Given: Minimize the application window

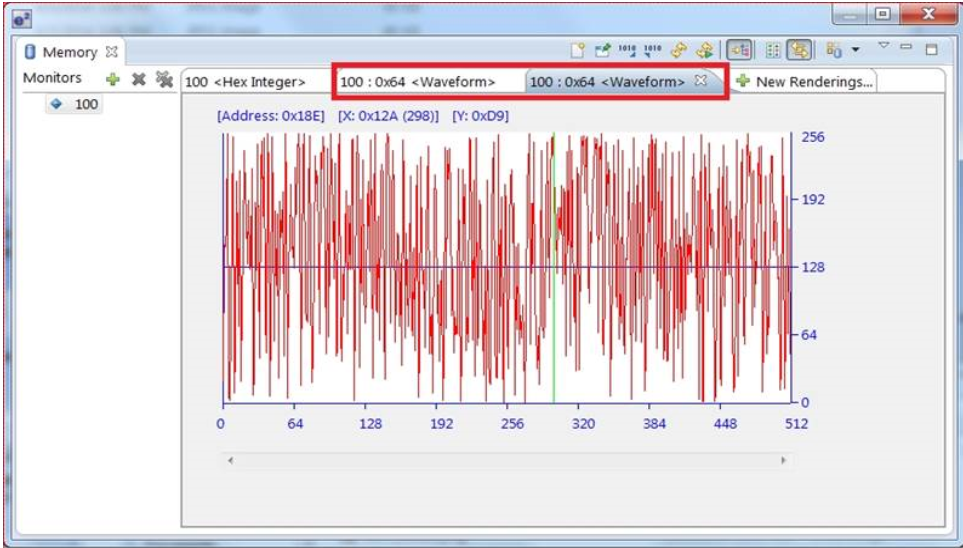Looking at the screenshot, I should 851,14.
